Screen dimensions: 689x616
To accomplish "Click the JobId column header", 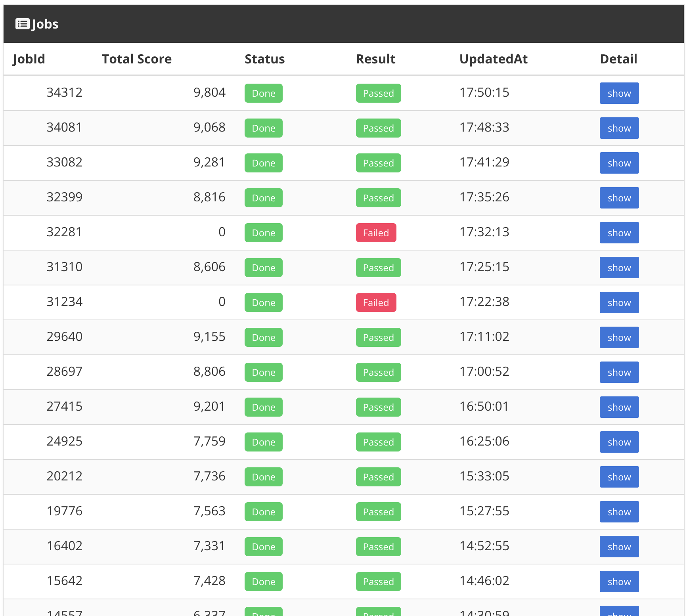I will click(x=29, y=59).
